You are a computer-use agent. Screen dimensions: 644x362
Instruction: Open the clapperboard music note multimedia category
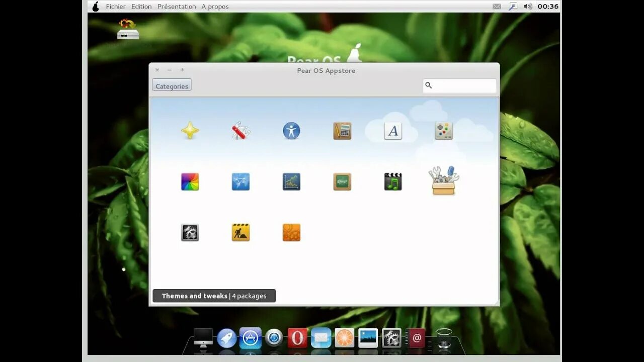pos(393,182)
